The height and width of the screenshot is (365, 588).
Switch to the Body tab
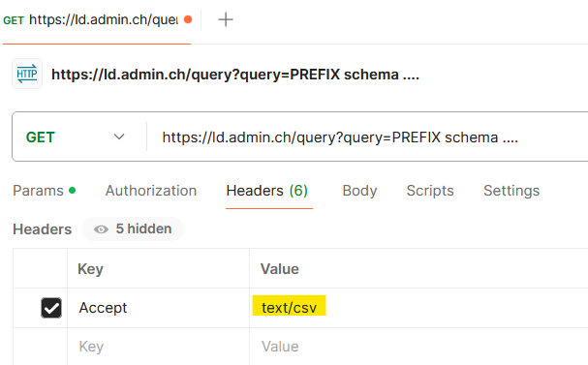(x=359, y=191)
